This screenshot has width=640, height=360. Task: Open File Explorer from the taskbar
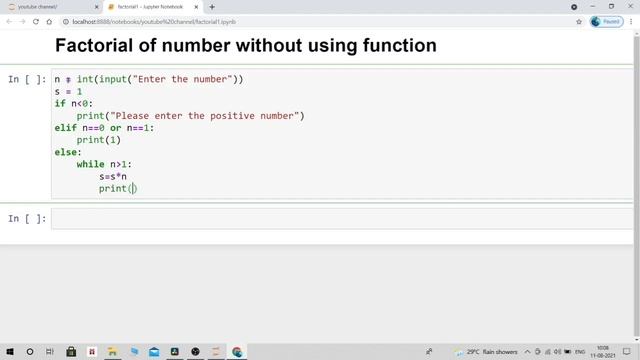(112, 351)
